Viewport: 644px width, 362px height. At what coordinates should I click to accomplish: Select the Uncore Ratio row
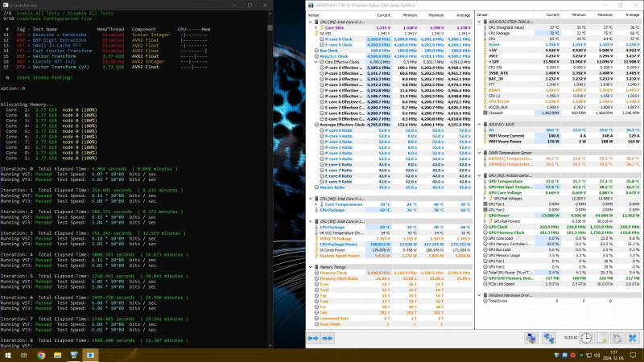[390, 187]
